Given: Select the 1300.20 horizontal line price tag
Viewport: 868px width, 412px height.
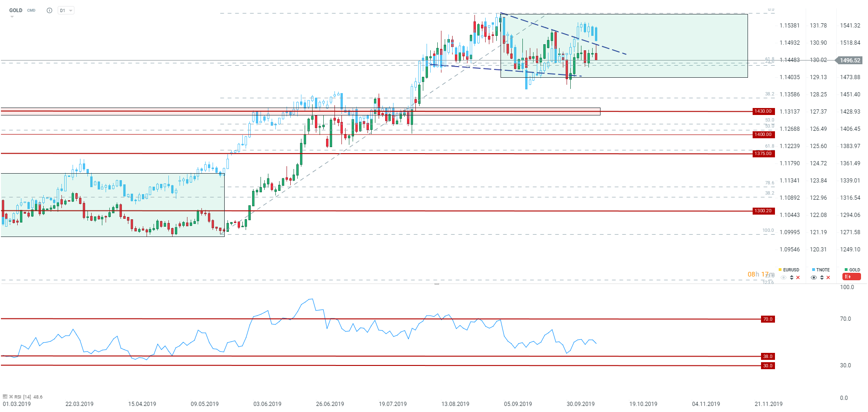Looking at the screenshot, I should coord(763,211).
